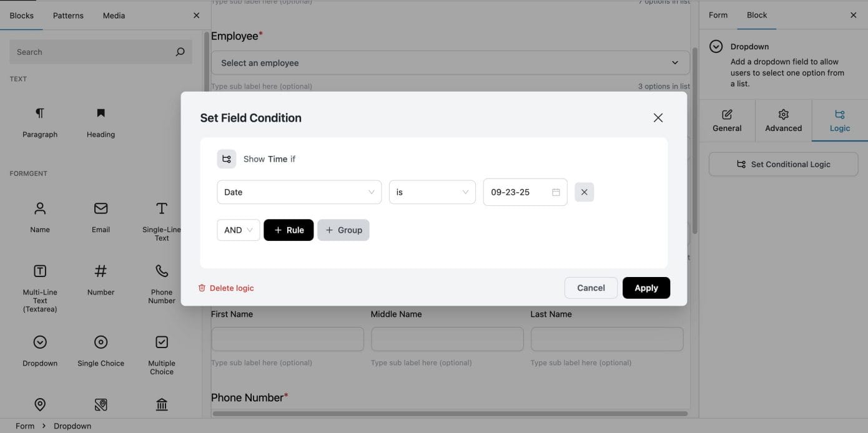The height and width of the screenshot is (433, 868).
Task: Open the Date field dropdown
Action: [x=298, y=192]
